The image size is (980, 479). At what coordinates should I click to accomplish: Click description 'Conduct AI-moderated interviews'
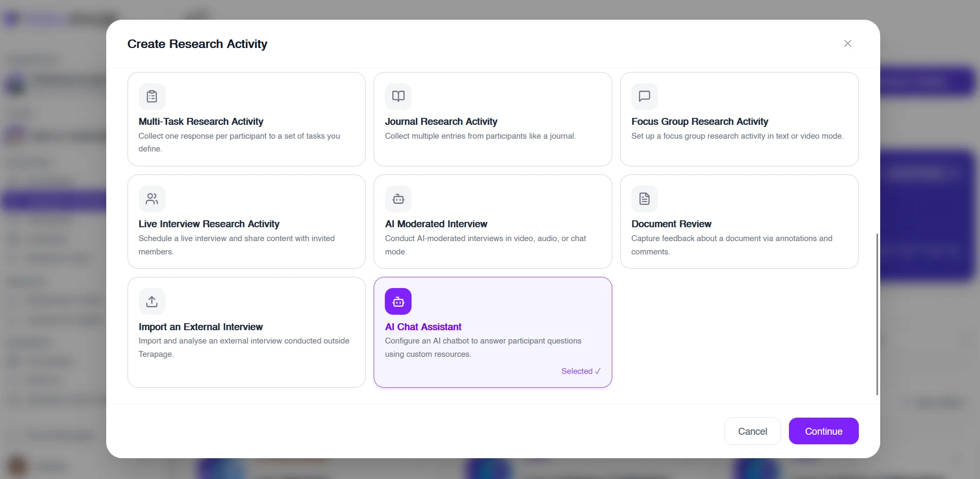(x=486, y=245)
